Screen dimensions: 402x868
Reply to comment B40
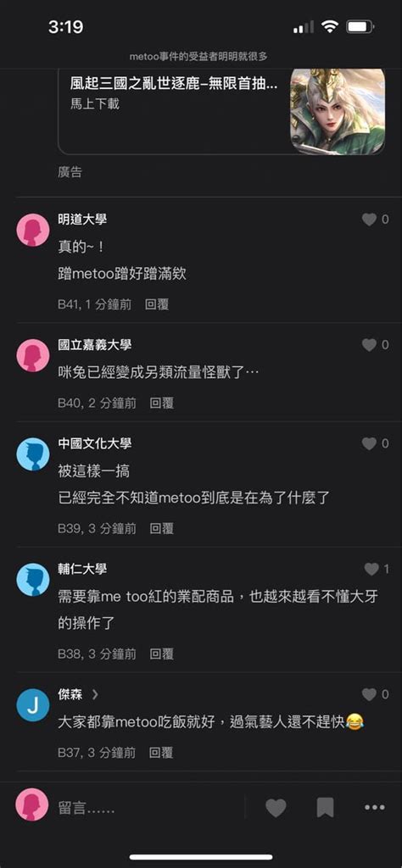coord(162,403)
